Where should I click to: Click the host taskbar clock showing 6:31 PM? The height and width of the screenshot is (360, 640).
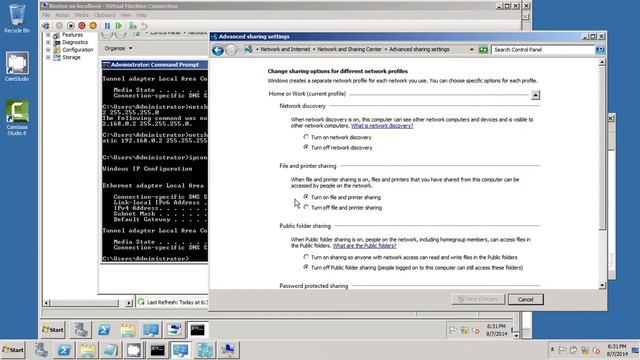tap(617, 350)
